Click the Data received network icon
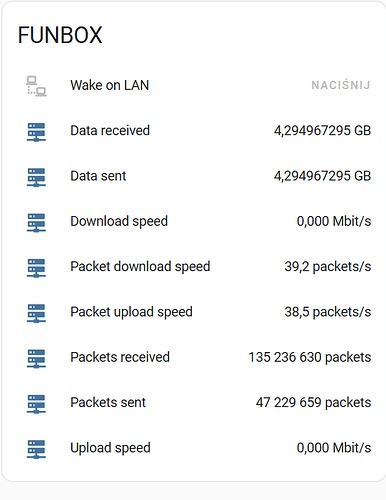The height and width of the screenshot is (500, 386). (x=36, y=132)
